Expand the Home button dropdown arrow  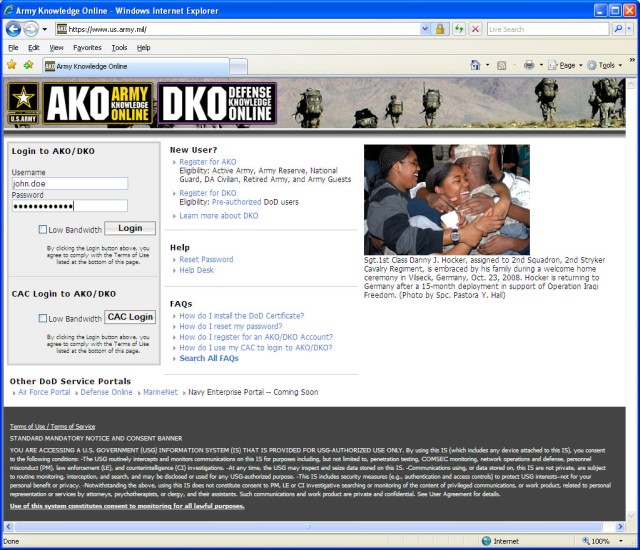tap(487, 65)
